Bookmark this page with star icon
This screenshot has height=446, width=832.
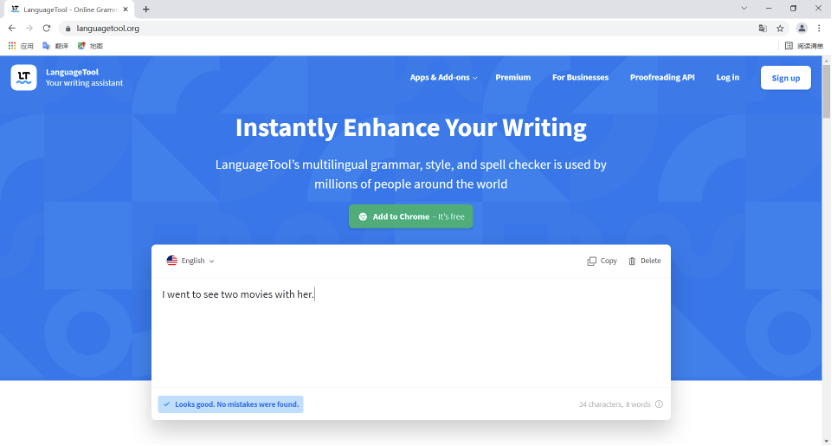(x=780, y=29)
